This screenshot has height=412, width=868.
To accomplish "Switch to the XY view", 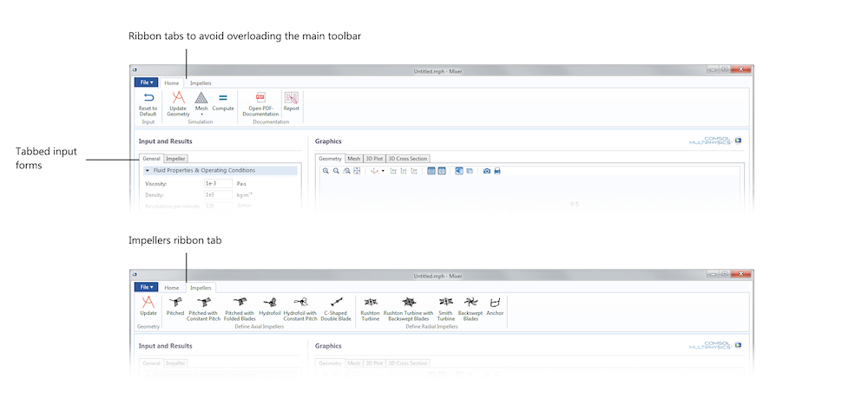I will [x=393, y=172].
